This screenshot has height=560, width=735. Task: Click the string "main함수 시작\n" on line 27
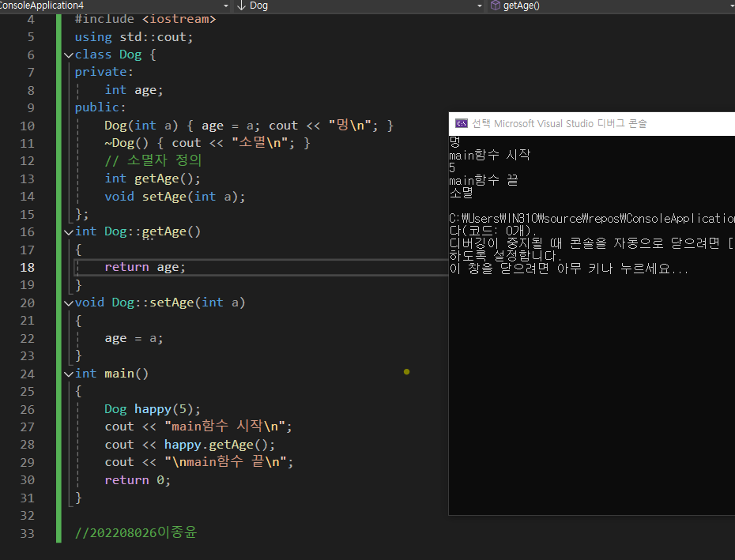(224, 426)
